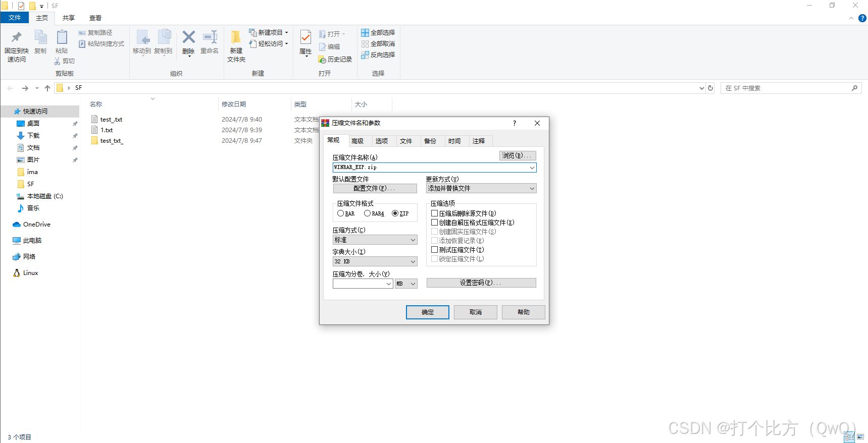The height and width of the screenshot is (443, 868).
Task: Expand the archive name dropdown
Action: tap(532, 168)
